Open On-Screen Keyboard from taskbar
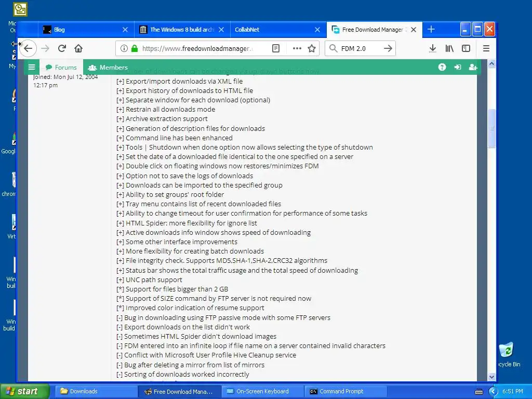Image resolution: width=532 pixels, height=399 pixels. [x=263, y=391]
